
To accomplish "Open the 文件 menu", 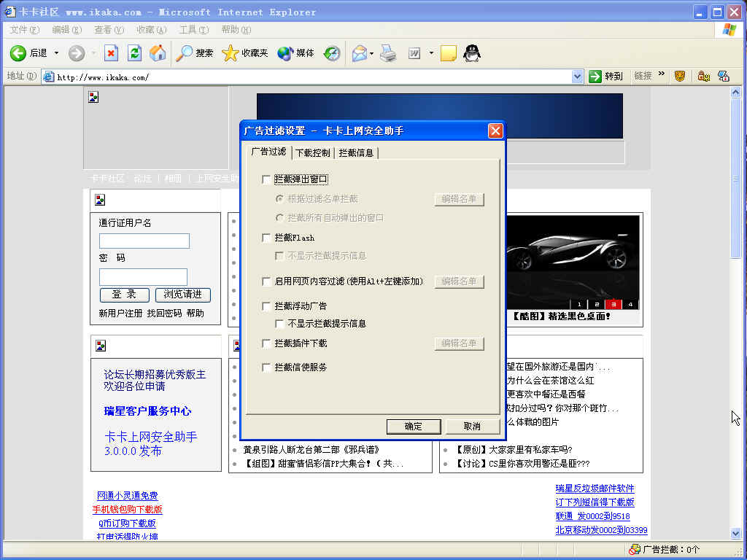I will (24, 29).
